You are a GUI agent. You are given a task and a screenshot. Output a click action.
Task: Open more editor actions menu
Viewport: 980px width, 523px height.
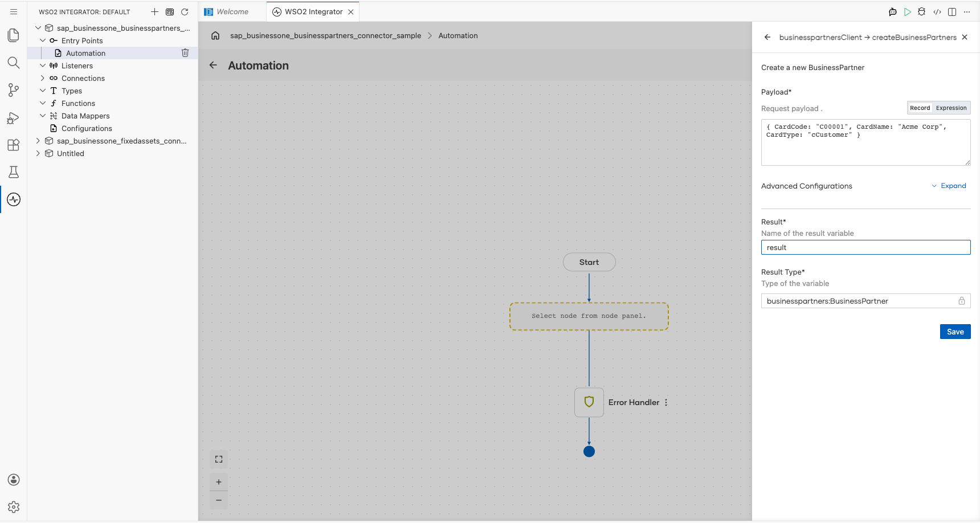coord(967,12)
